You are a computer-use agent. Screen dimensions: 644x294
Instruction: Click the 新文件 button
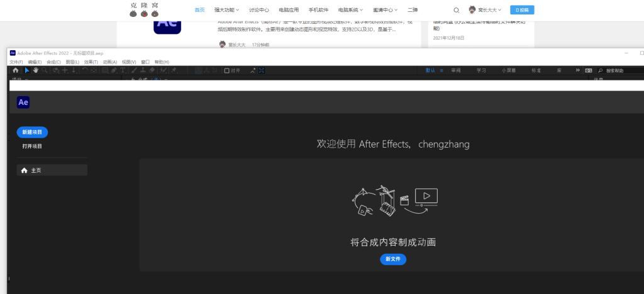(393, 259)
